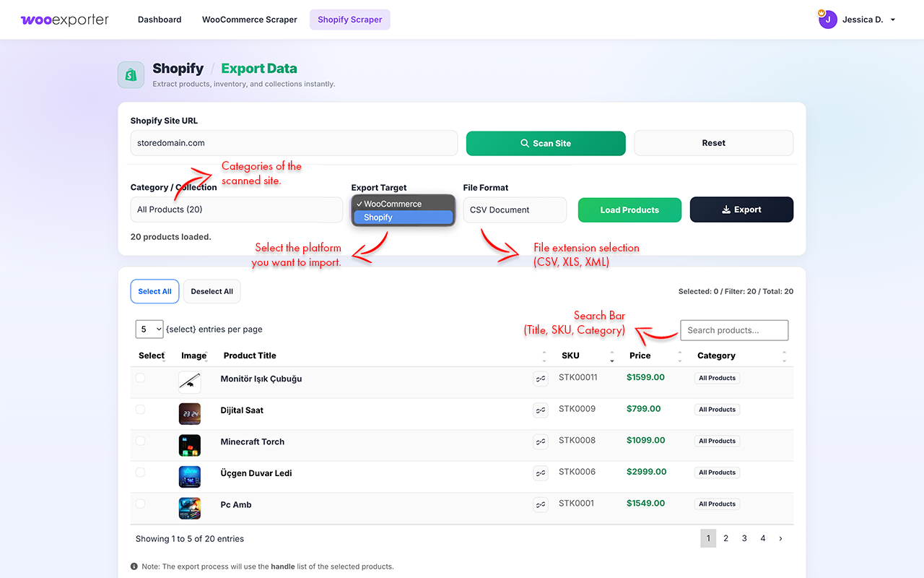Click the wooexporter logo
The height and width of the screenshot is (578, 924).
[x=65, y=20]
